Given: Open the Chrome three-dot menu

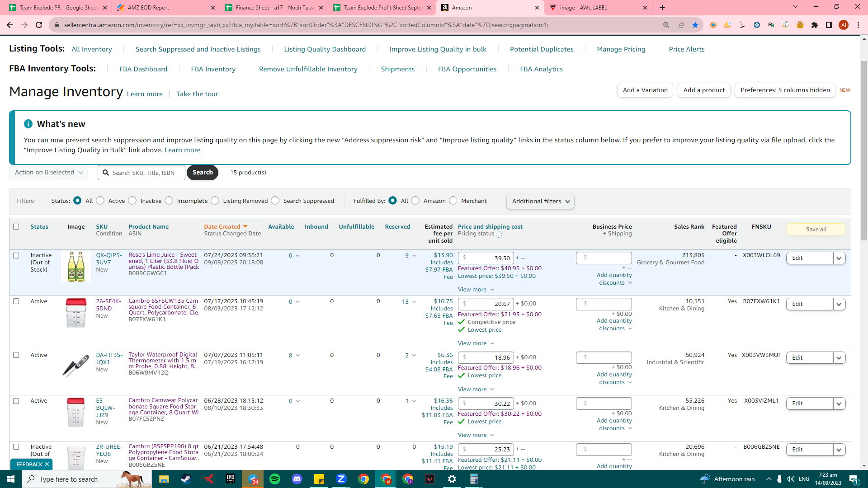Looking at the screenshot, I should tap(858, 25).
